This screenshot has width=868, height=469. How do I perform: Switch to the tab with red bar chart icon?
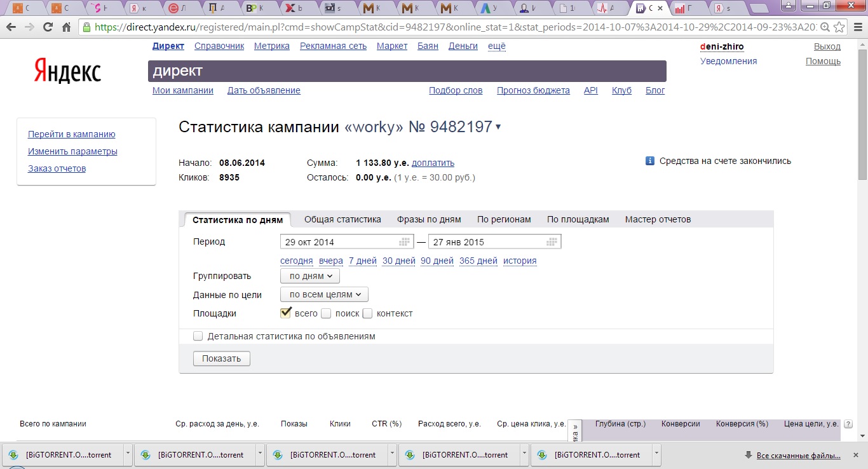[687, 8]
